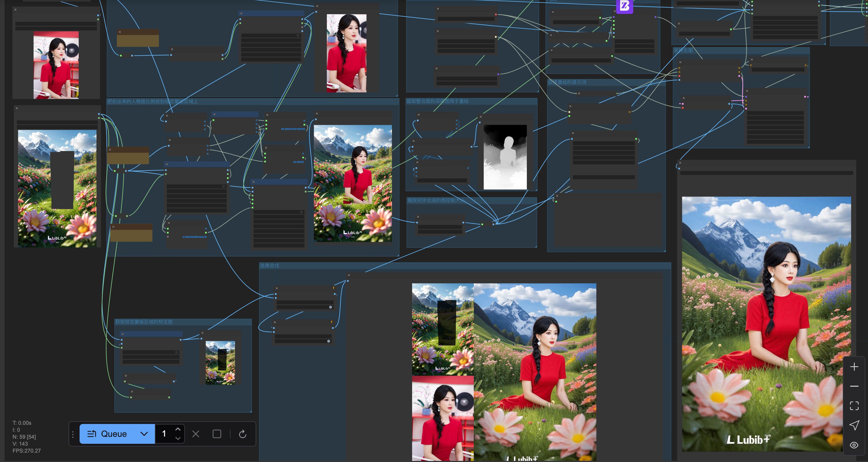Screen dimensions: 868x462
Task: Open the model selection combo in the sampler node
Action: 775,113
